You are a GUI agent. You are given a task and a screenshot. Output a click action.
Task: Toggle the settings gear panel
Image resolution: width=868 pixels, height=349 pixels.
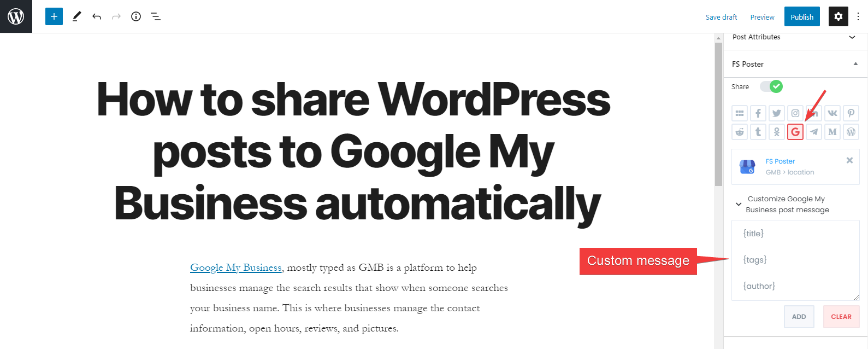point(839,16)
